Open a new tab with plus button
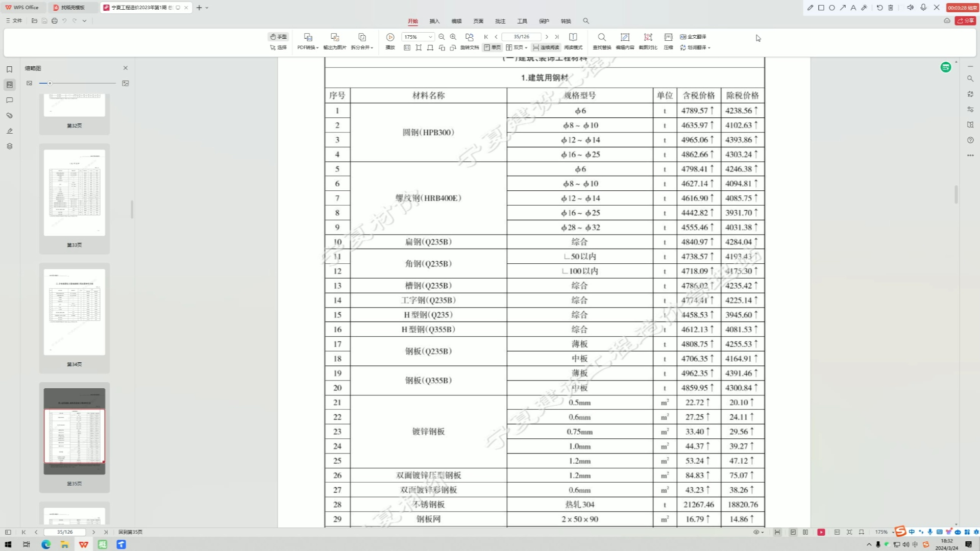Screen dimensions: 980x551 tap(199, 8)
